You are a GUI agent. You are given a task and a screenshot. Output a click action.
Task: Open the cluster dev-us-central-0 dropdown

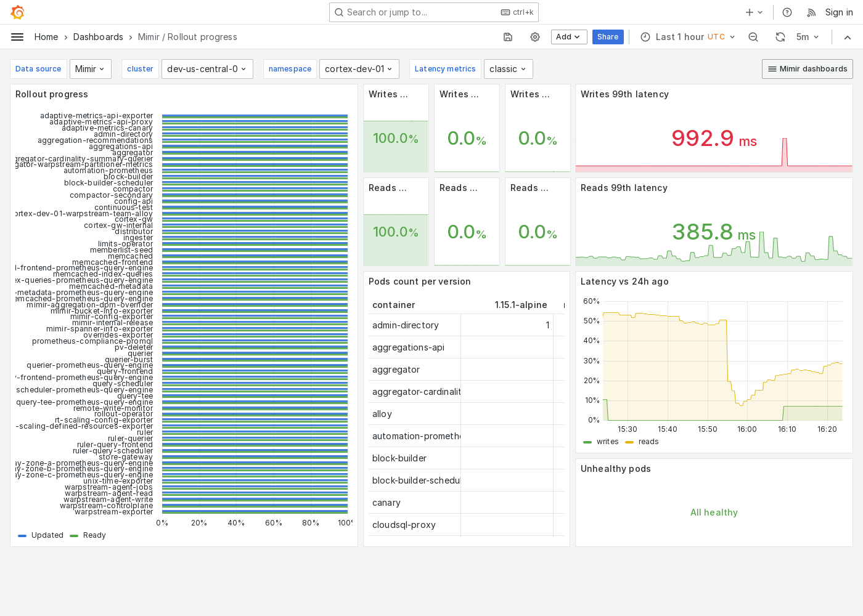coord(207,69)
